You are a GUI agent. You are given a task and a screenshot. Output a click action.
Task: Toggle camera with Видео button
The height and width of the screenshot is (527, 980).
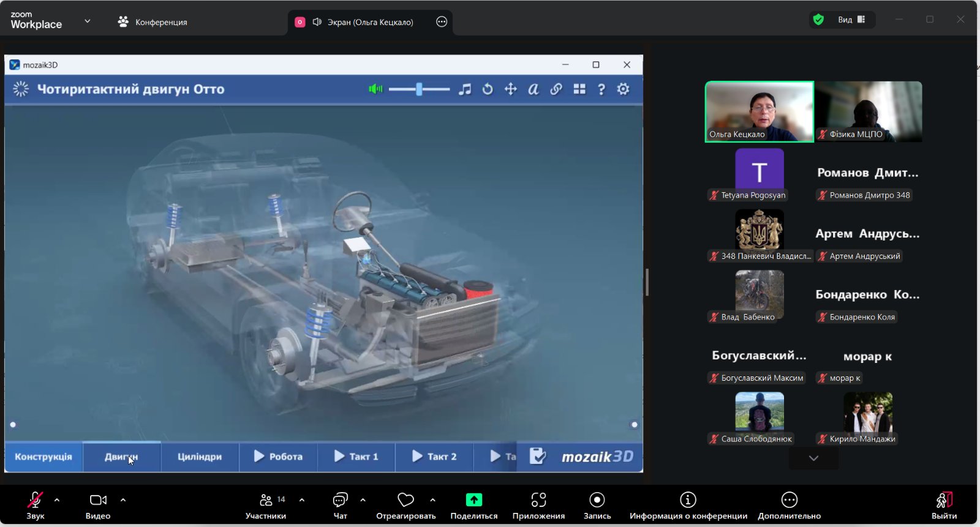(98, 505)
